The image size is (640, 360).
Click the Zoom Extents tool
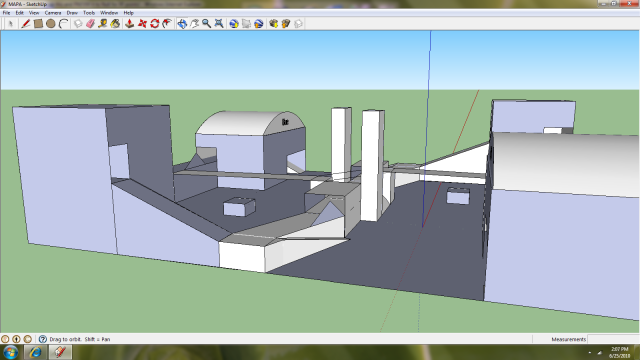pos(219,24)
